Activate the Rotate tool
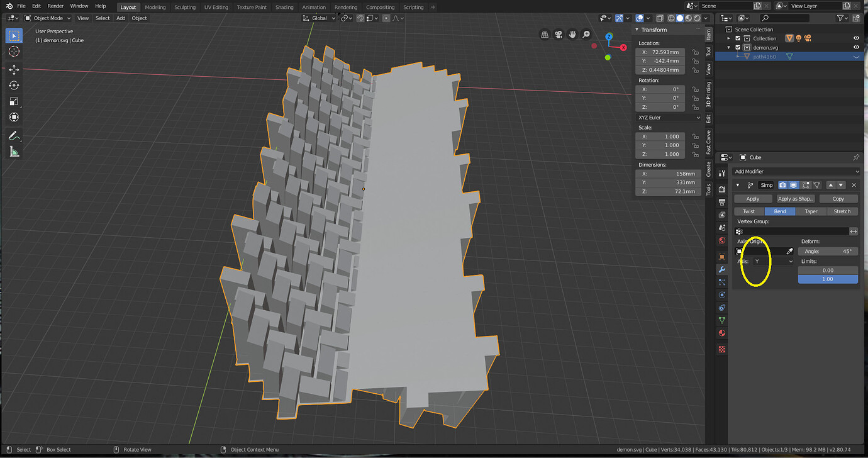 tap(14, 86)
